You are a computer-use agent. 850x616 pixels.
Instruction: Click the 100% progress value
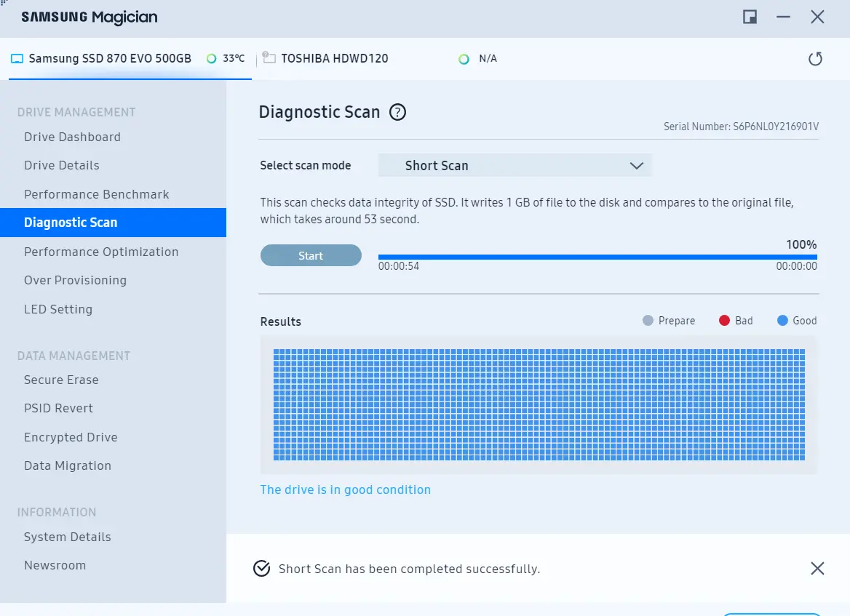(801, 244)
